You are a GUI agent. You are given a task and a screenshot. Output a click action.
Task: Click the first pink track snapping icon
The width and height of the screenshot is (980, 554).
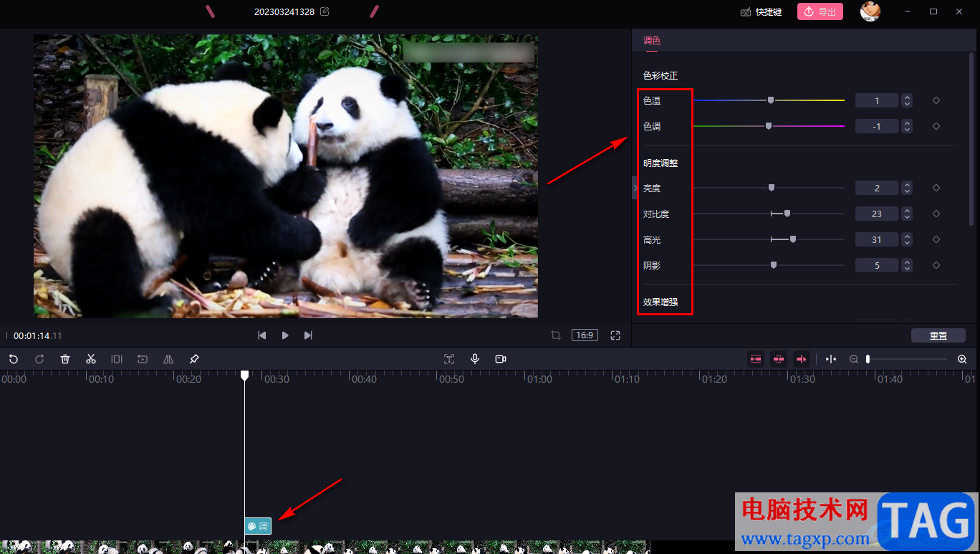[x=756, y=359]
